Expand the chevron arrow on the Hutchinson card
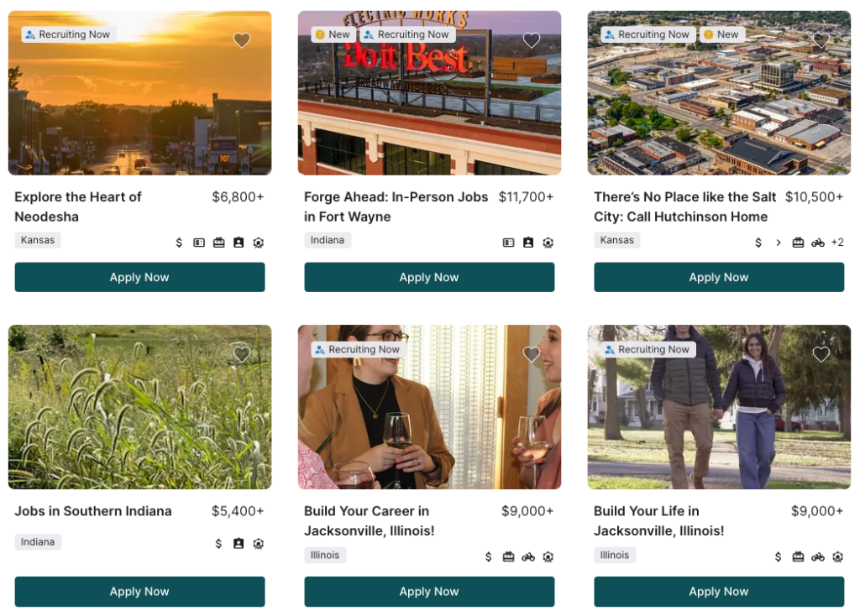Screen dimensions: 860x616 [779, 243]
